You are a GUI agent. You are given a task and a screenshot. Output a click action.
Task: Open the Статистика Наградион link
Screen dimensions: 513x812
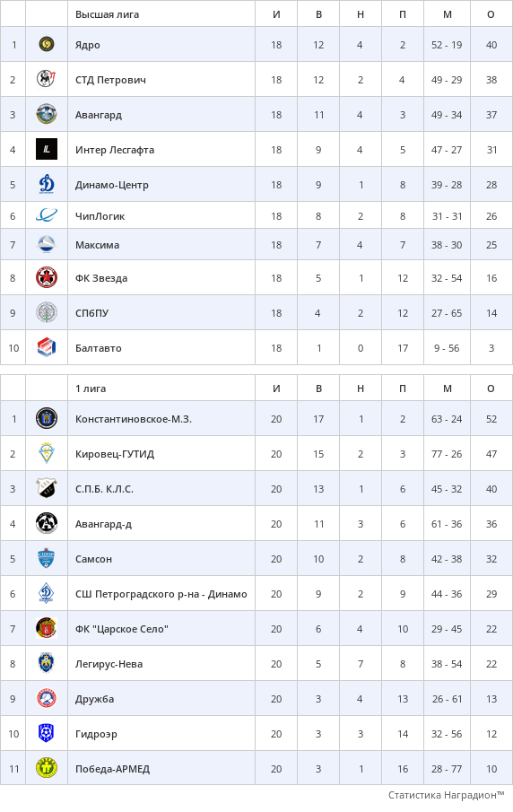pyautogui.click(x=447, y=795)
